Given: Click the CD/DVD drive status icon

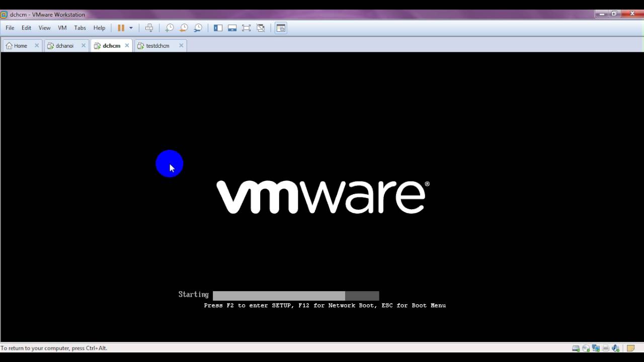Looking at the screenshot, I should coord(586,348).
